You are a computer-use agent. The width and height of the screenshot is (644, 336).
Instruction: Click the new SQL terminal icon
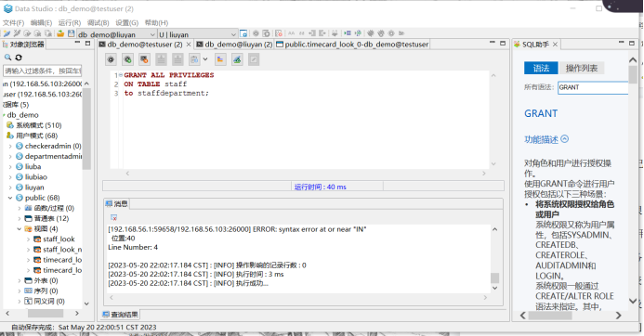click(x=243, y=33)
